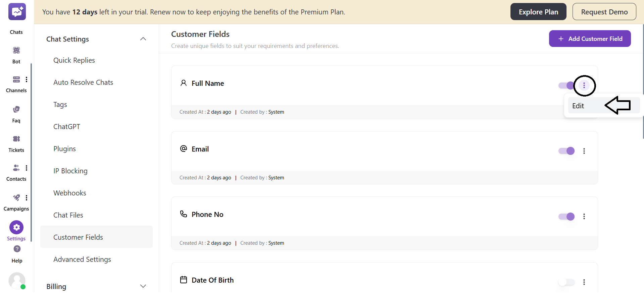Select Customer Fields in the settings menu

pos(78,237)
